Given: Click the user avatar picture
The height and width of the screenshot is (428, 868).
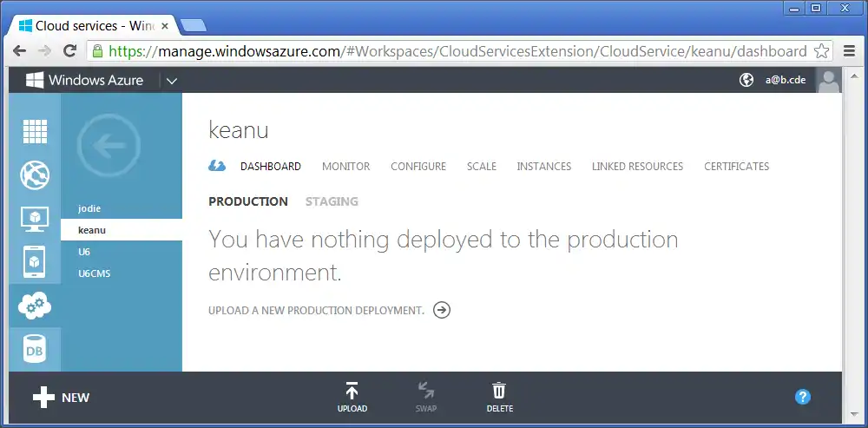Looking at the screenshot, I should coord(829,80).
